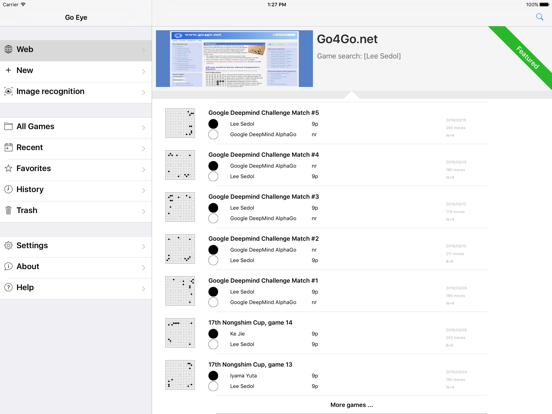Click the All Games folder icon

pos(8,126)
